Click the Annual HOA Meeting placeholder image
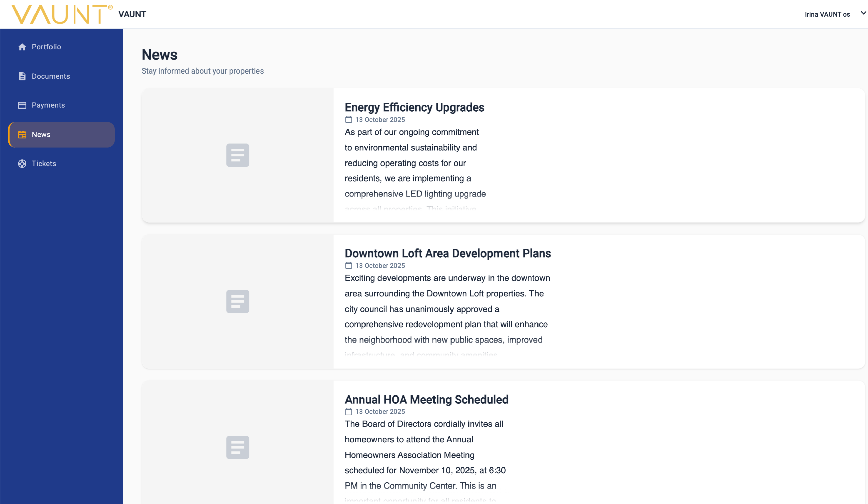This screenshot has height=504, width=868. pyautogui.click(x=237, y=447)
